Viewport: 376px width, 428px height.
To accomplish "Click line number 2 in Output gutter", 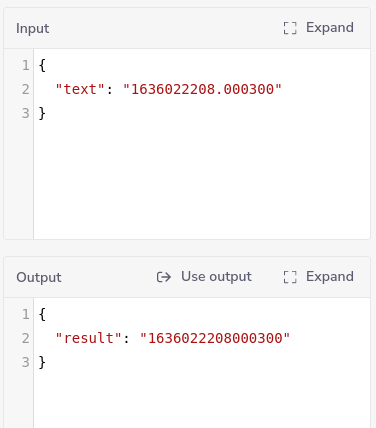I will pyautogui.click(x=26, y=338).
